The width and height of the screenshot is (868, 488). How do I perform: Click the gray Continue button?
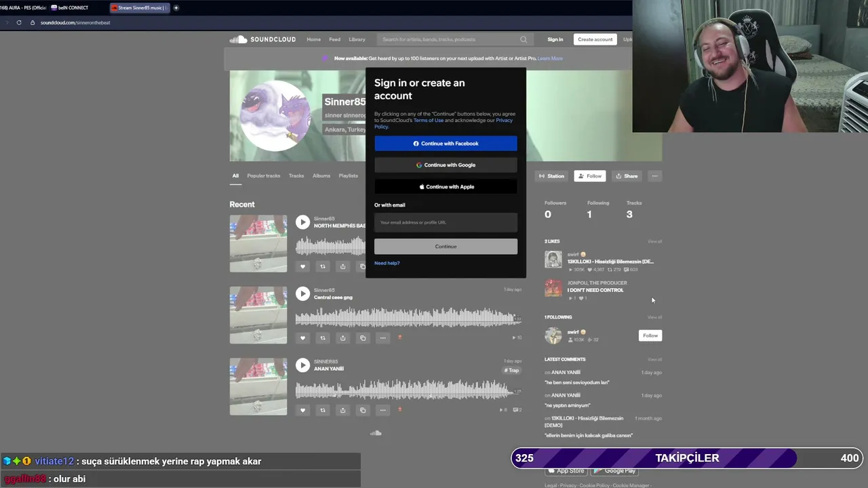click(x=446, y=246)
